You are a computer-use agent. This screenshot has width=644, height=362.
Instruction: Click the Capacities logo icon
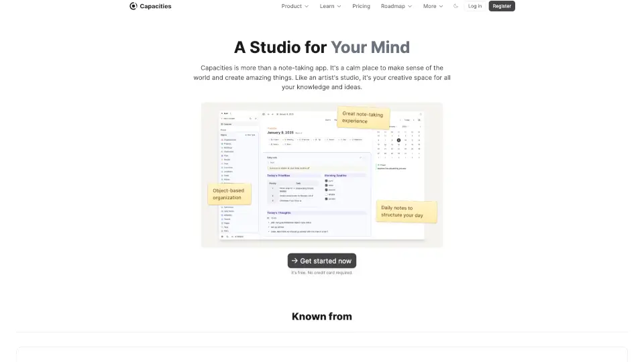click(133, 6)
